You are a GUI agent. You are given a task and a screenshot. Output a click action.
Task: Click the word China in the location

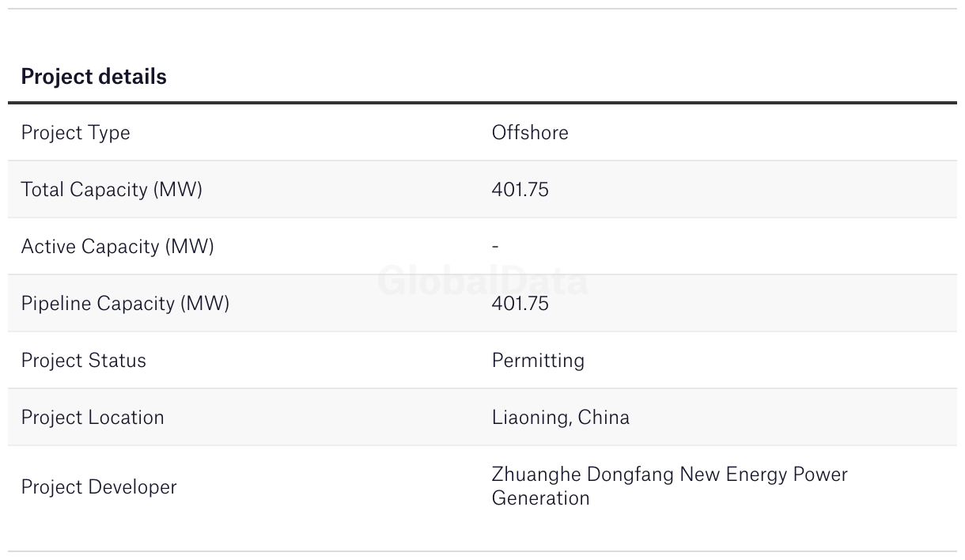click(x=604, y=418)
